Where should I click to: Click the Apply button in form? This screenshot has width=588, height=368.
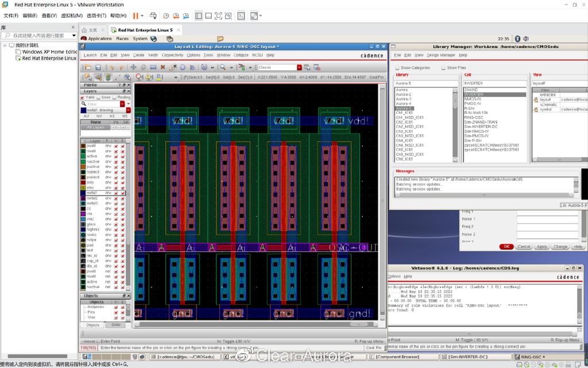pos(542,247)
